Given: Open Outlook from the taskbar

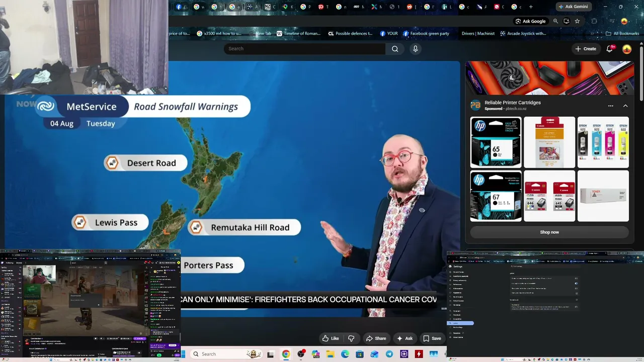Looking at the screenshot, I should pyautogui.click(x=375, y=354).
